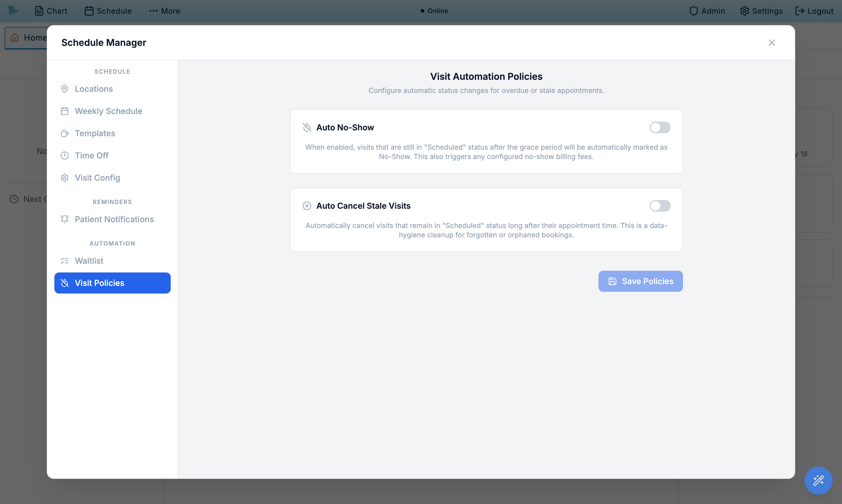Expand the More menu
Image resolution: width=842 pixels, height=504 pixels.
point(164,11)
